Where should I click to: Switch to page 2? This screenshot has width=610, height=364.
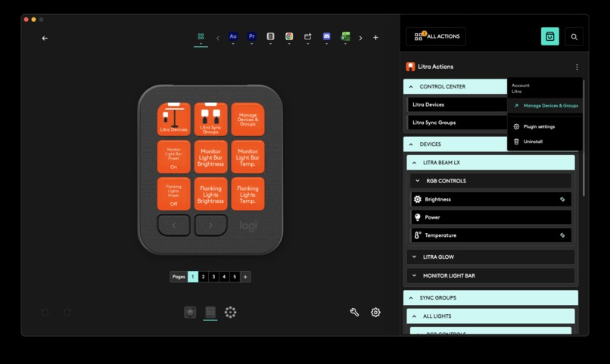tap(203, 276)
